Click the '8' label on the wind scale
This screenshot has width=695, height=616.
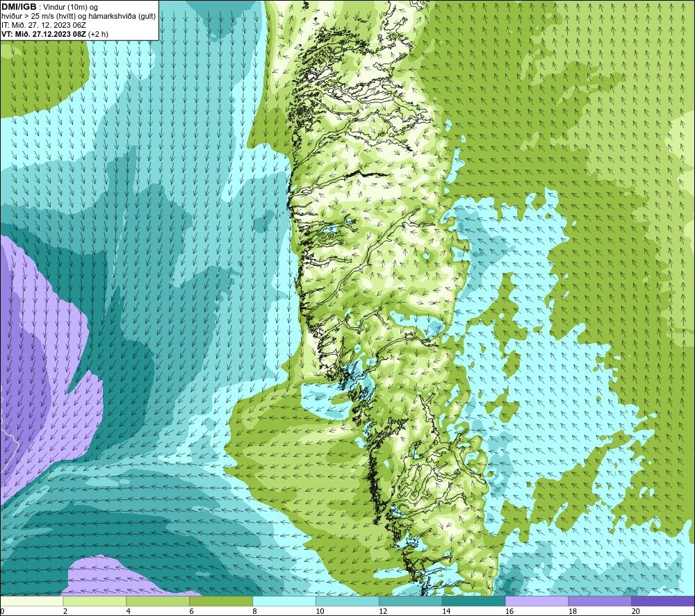(255, 611)
